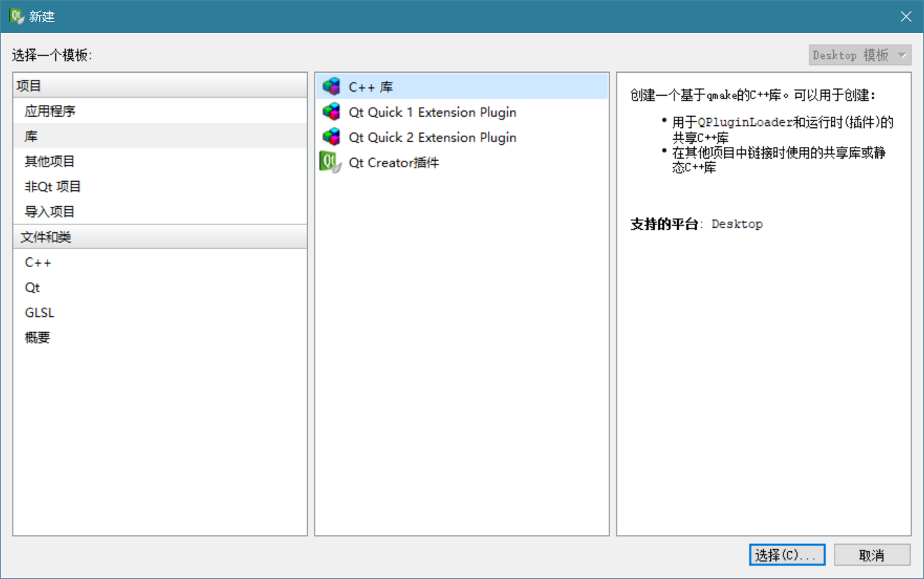
Task: Select the Qt Quick 1 Extension Plugin icon
Action: click(331, 112)
